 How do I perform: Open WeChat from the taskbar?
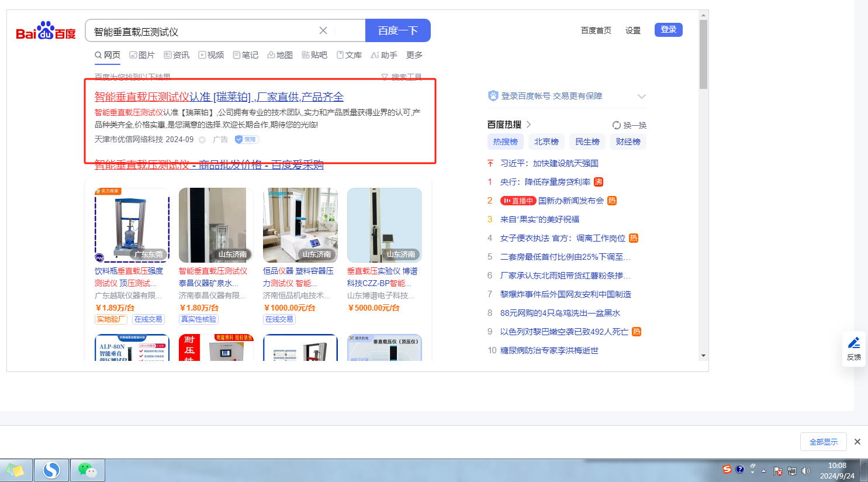pos(87,470)
